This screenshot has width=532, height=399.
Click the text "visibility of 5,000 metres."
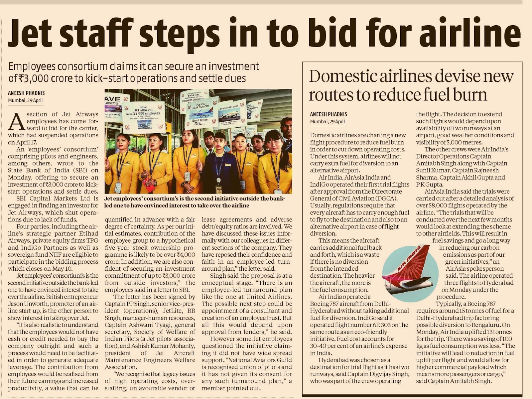coord(449,142)
